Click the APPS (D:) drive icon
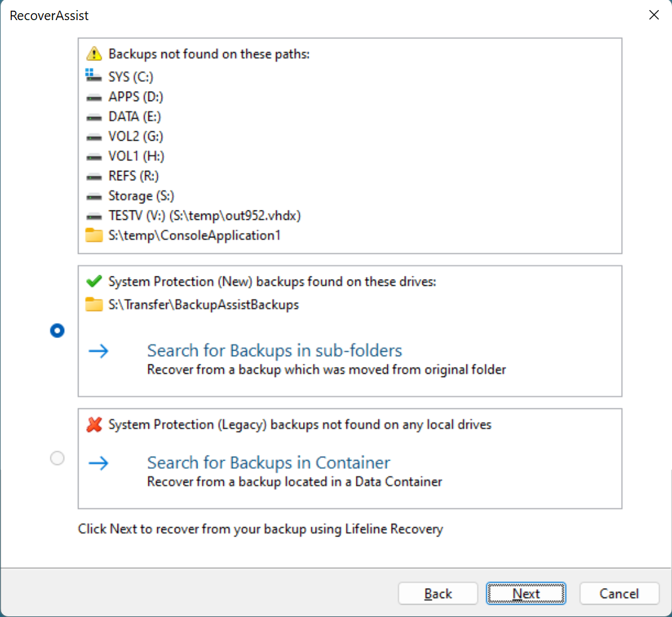Viewport: 672px width, 617px height. tap(94, 97)
